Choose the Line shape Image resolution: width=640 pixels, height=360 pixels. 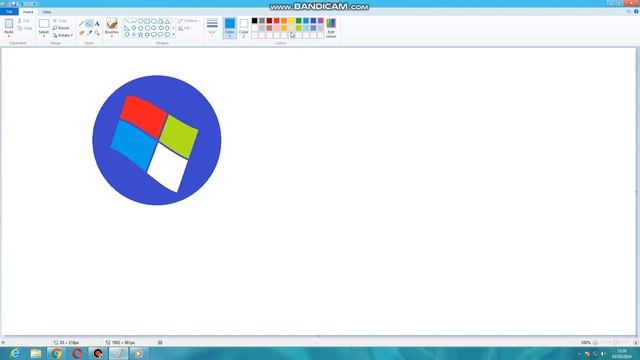(x=127, y=21)
